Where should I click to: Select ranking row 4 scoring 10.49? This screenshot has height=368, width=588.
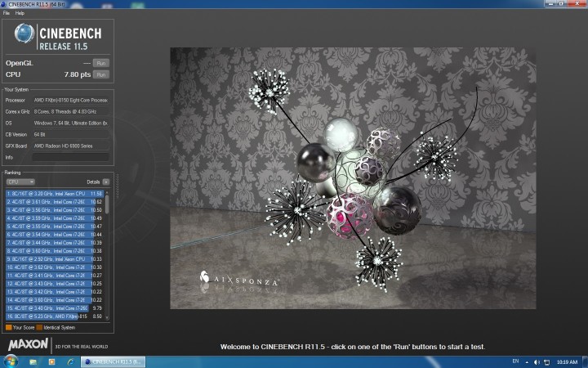coord(55,218)
